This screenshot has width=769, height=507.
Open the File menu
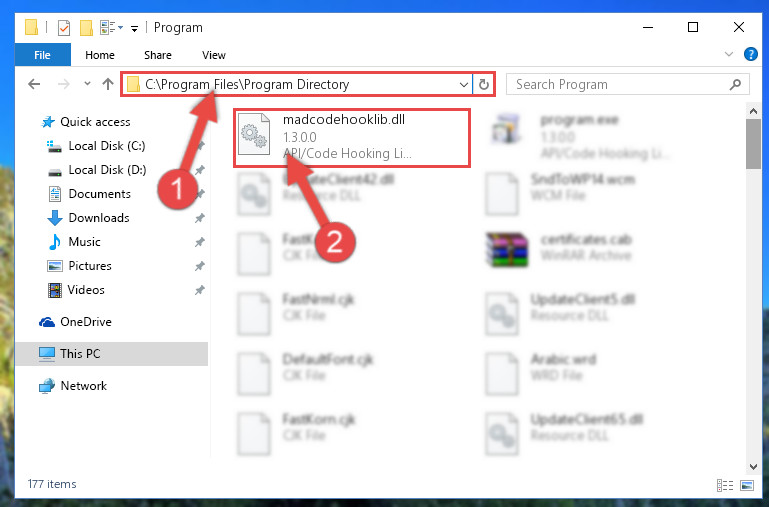tap(42, 55)
